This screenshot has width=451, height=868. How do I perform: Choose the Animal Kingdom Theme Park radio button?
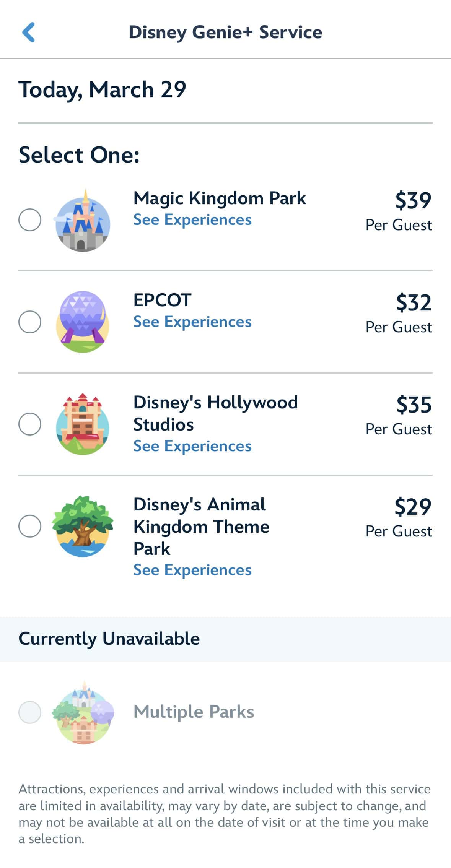coord(30,526)
